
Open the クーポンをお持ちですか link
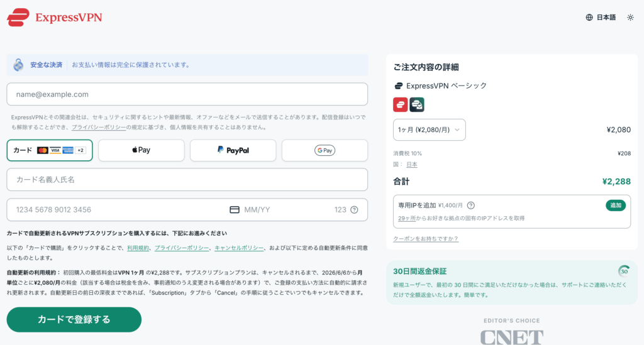[x=426, y=239]
